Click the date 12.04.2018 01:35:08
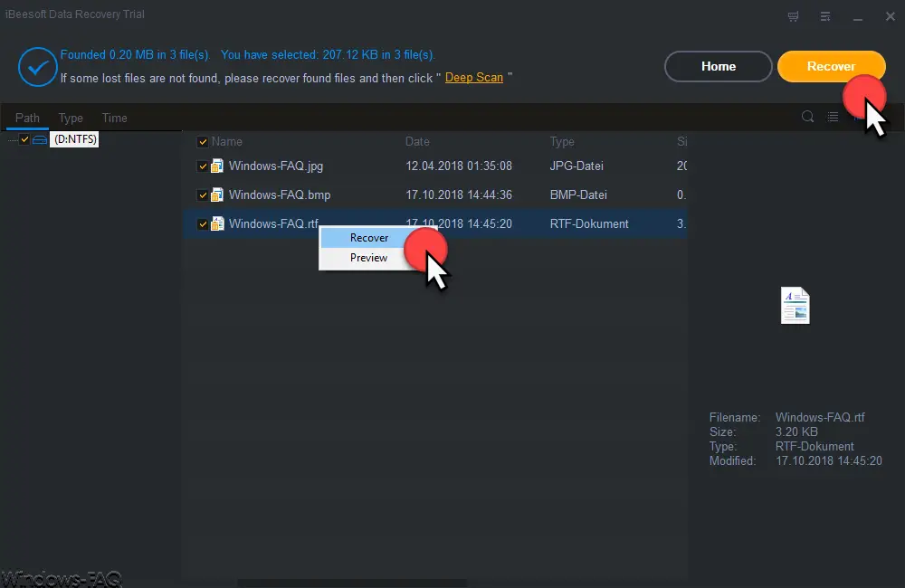905x588 pixels. (459, 166)
